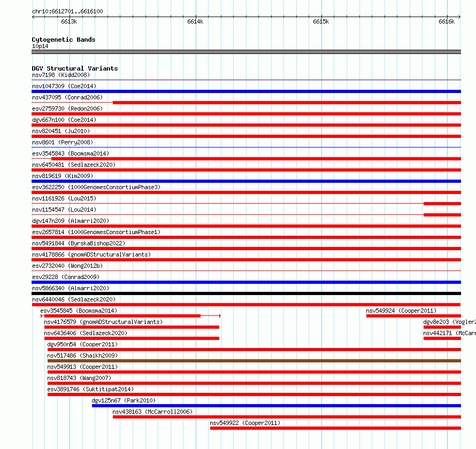Open the nsv1154547 (Lou2014) label

click(x=64, y=210)
